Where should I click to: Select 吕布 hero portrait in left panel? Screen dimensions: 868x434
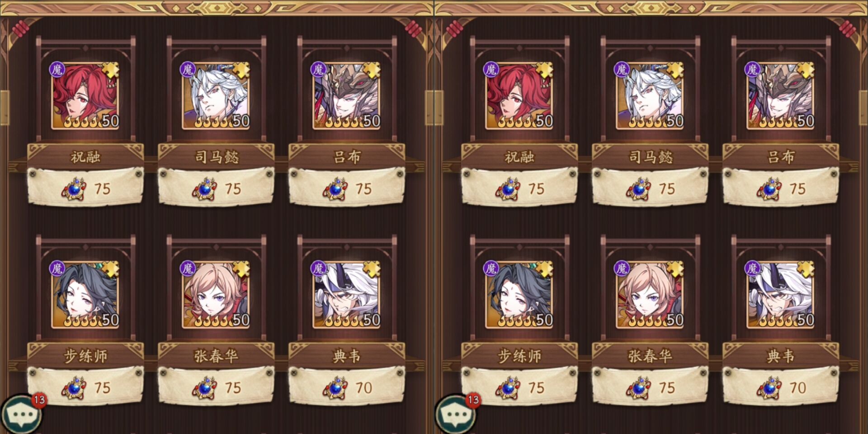coord(347,96)
